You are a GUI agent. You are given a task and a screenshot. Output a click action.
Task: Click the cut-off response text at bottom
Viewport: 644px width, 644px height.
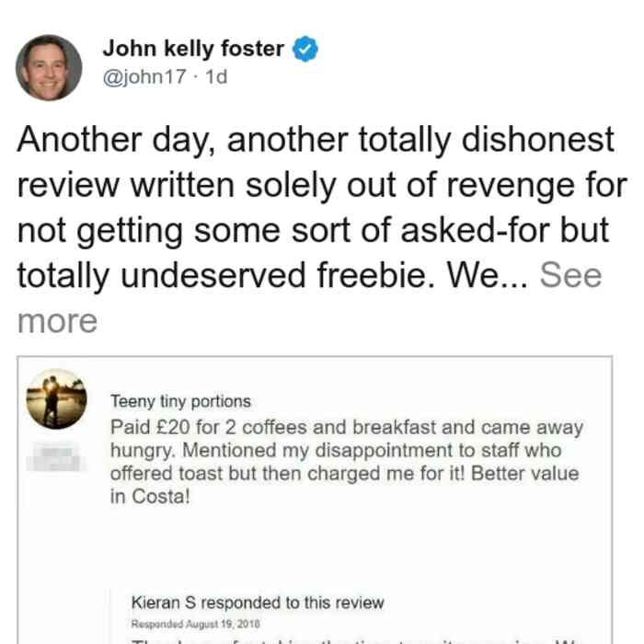[x=355, y=640]
